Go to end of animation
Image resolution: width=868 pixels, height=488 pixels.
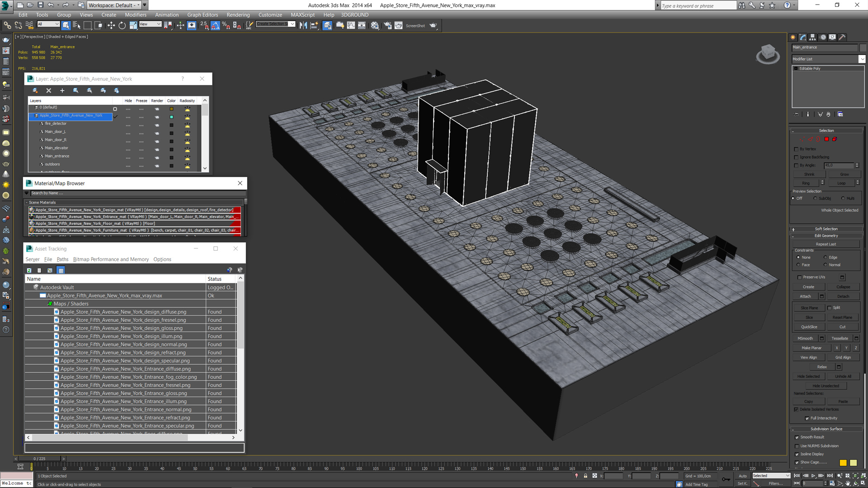coord(830,476)
